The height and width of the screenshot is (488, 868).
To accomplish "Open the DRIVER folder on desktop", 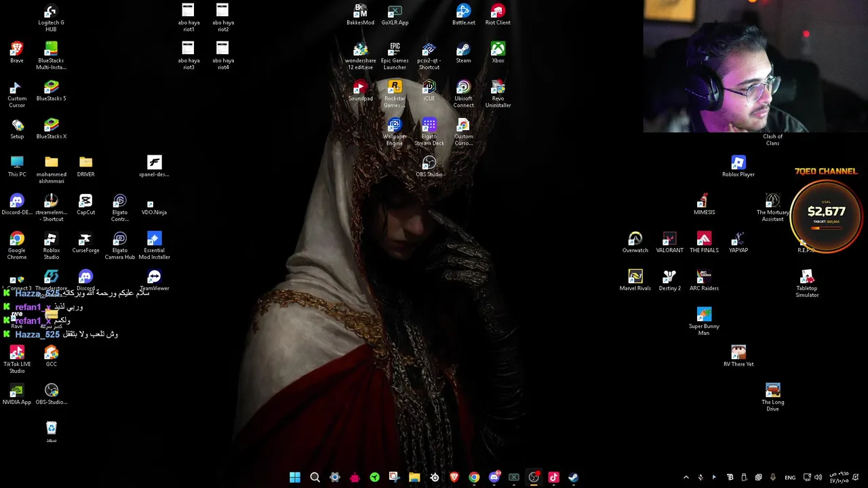I will click(85, 167).
